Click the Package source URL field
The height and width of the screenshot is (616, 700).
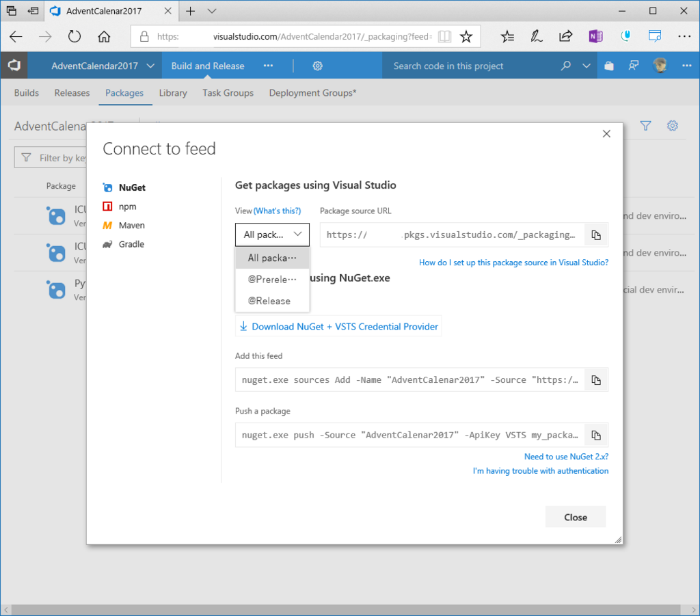452,235
